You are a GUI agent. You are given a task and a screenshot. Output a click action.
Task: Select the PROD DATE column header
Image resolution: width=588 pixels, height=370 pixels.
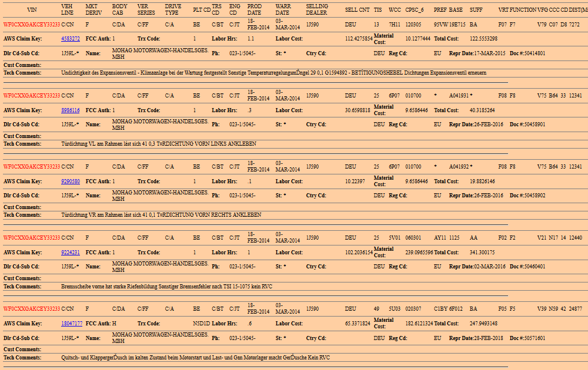[255, 10]
